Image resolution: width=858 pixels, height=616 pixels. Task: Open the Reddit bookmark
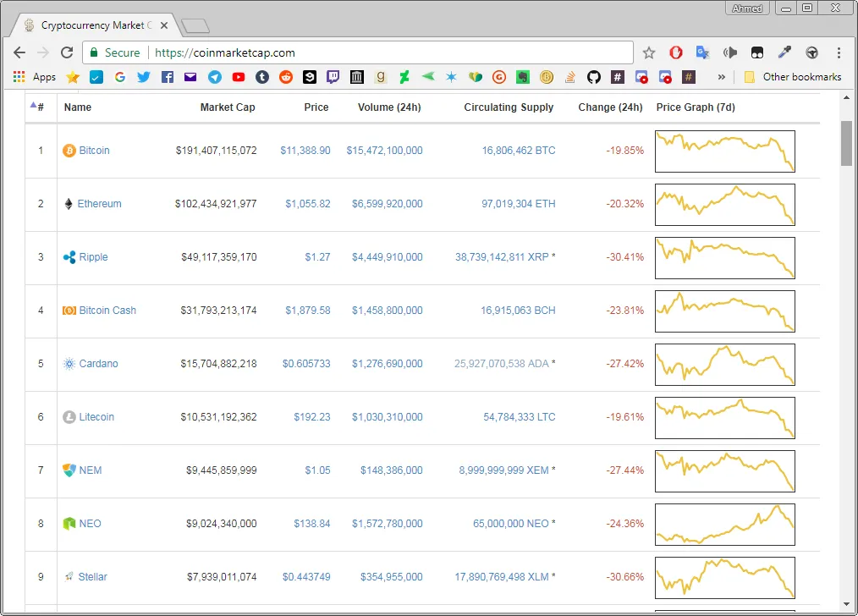click(x=286, y=77)
